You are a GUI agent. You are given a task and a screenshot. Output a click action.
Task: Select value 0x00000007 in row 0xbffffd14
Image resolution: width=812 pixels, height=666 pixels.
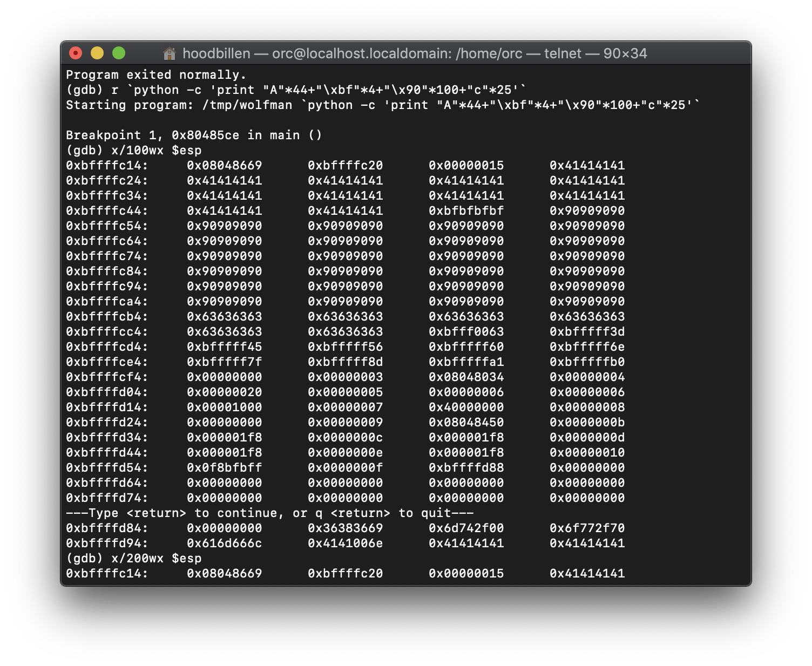[346, 407]
